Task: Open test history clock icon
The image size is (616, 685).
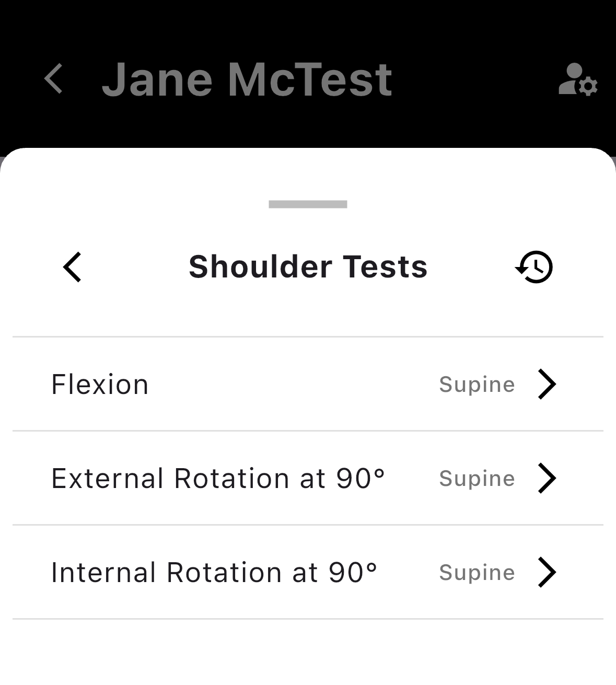Action: click(534, 267)
